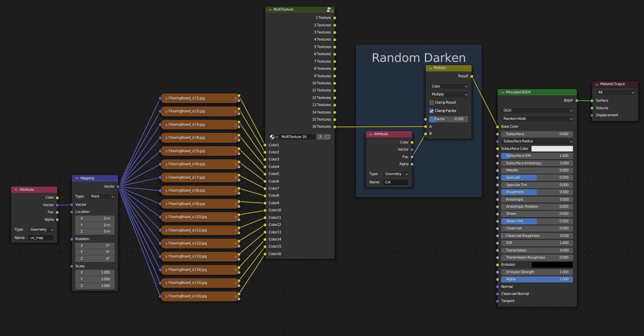Collapse the Attribute node named Col
The image size is (644, 336).
371,134
